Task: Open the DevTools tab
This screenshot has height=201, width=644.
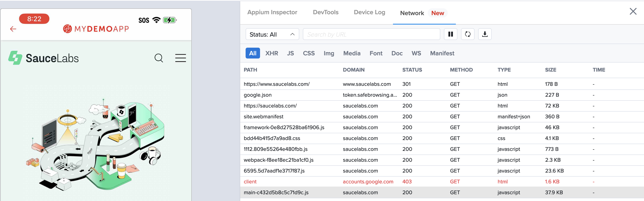Action: [326, 12]
